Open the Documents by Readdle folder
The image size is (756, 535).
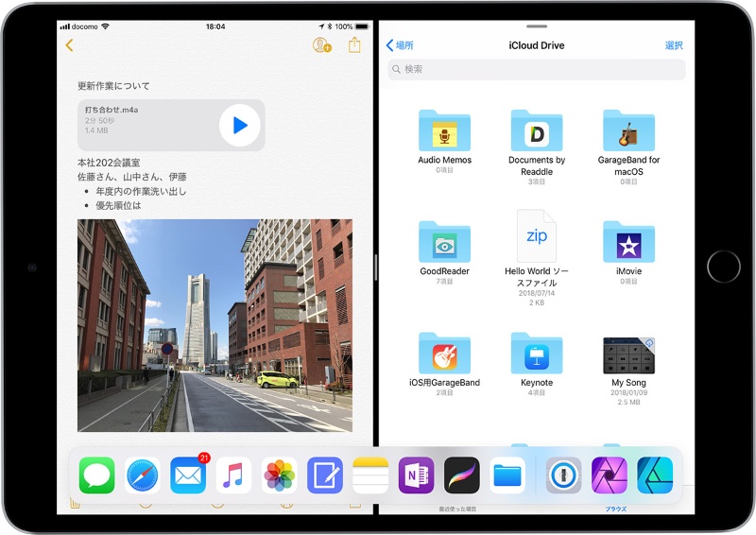point(537,131)
